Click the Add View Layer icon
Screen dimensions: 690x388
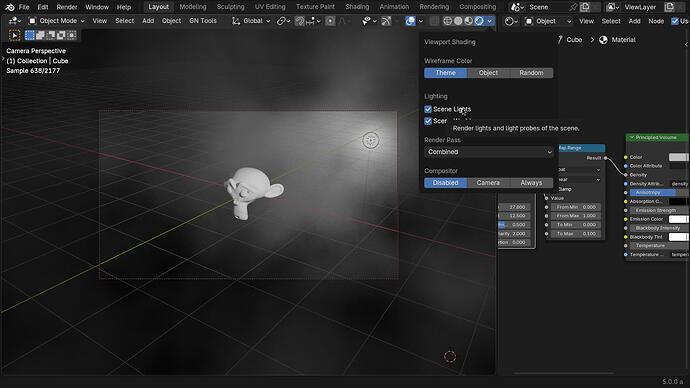point(669,7)
